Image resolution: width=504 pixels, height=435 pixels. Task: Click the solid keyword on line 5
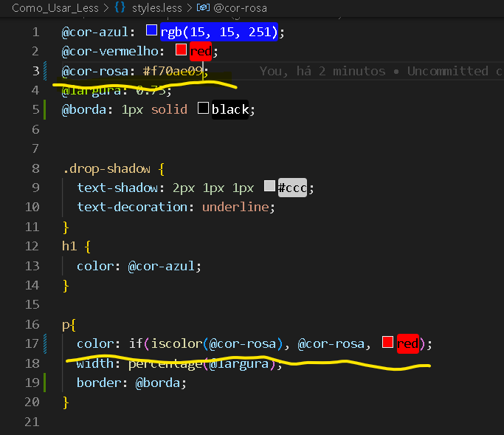pyautogui.click(x=169, y=110)
